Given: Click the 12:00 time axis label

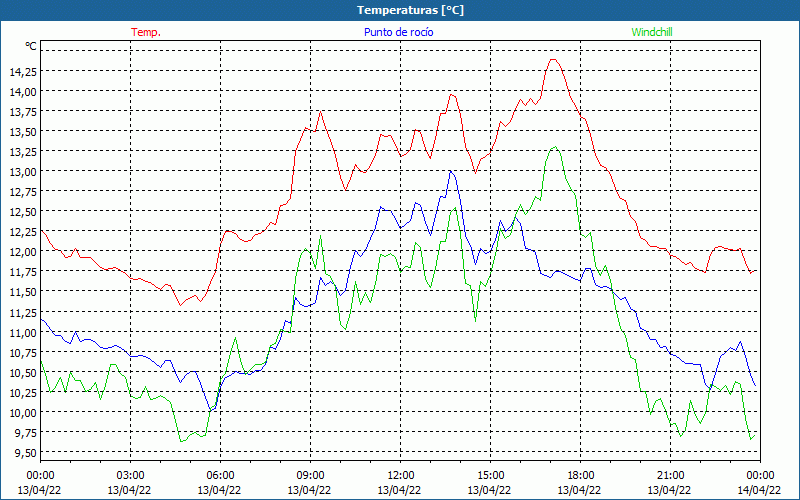Looking at the screenshot, I should coord(401,476).
